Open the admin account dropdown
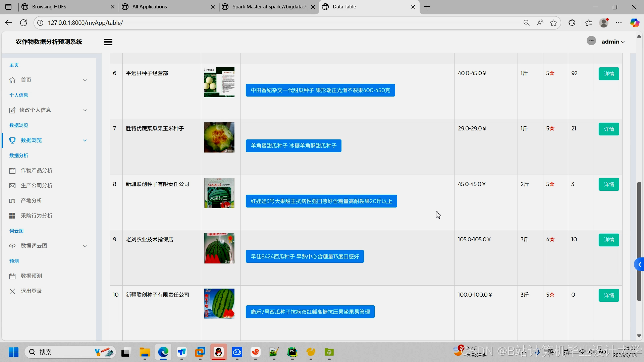Image resolution: width=644 pixels, height=362 pixels. [612, 41]
